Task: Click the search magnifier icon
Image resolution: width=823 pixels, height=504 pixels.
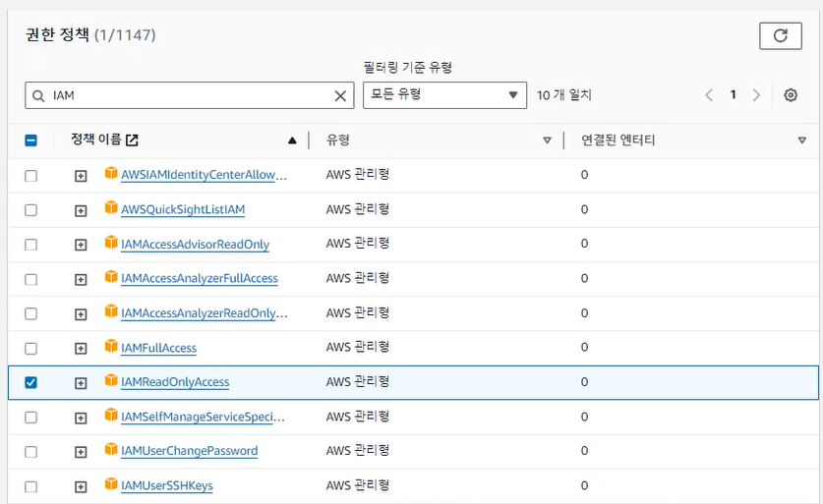Action: coord(38,96)
